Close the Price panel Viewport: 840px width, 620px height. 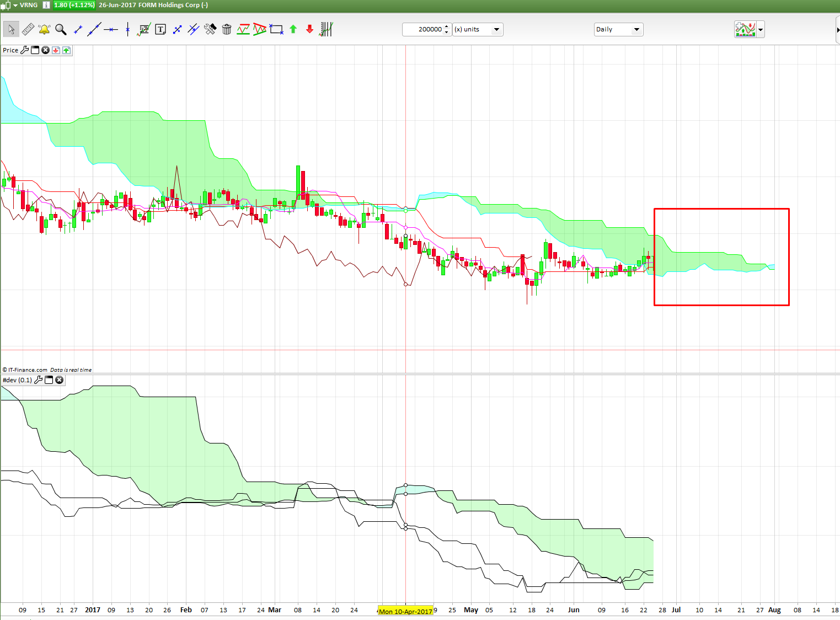click(46, 50)
